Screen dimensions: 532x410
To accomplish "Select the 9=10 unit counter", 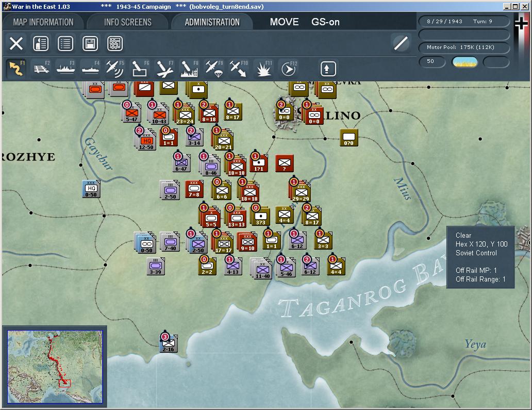I will [x=247, y=242].
